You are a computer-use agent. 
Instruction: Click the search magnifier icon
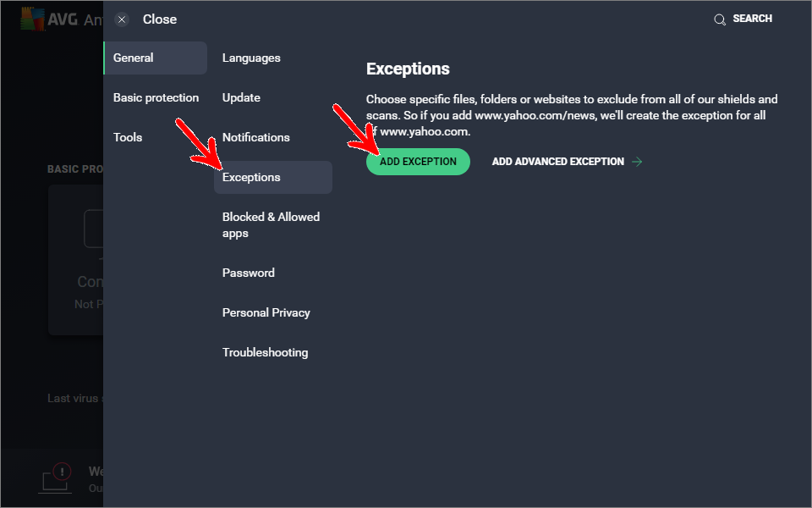point(719,19)
